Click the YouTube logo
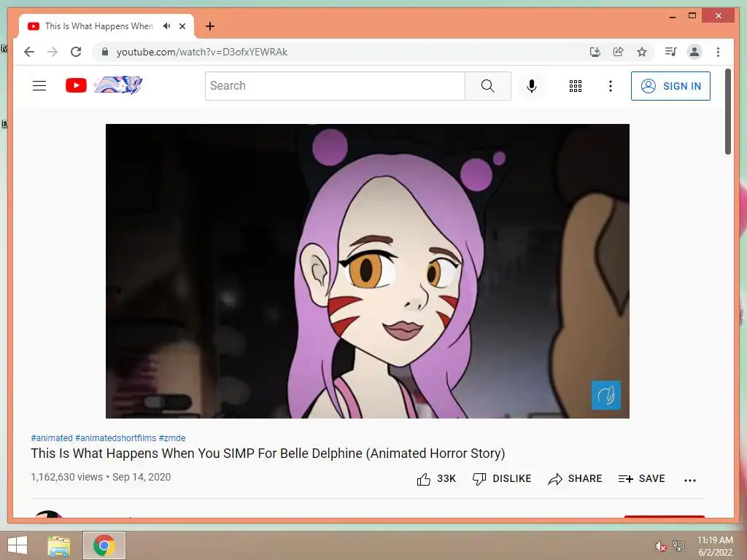Image resolution: width=747 pixels, height=560 pixels. [104, 85]
